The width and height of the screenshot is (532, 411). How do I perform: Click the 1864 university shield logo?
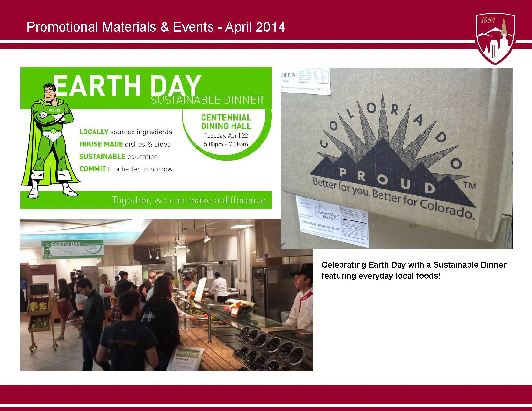(495, 39)
